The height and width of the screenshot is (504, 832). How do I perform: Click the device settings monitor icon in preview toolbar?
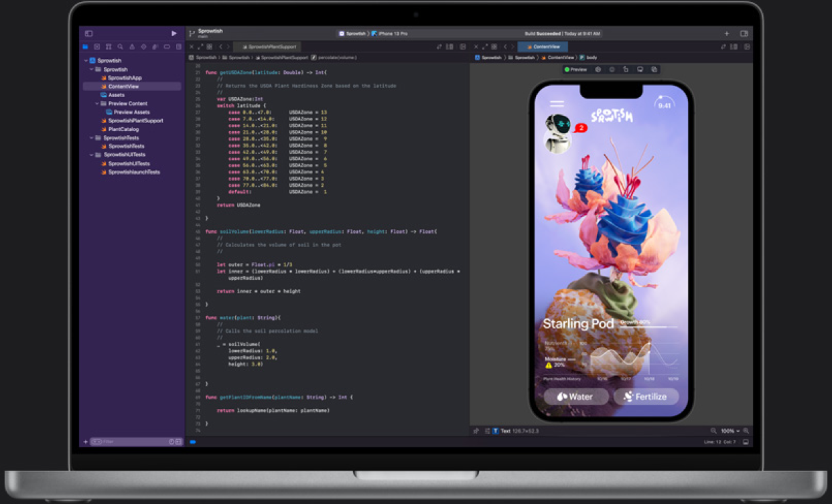click(640, 70)
